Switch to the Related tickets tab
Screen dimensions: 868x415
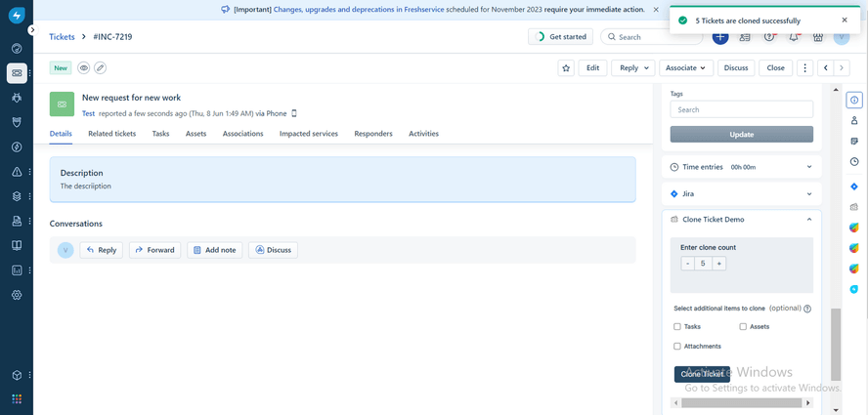111,134
